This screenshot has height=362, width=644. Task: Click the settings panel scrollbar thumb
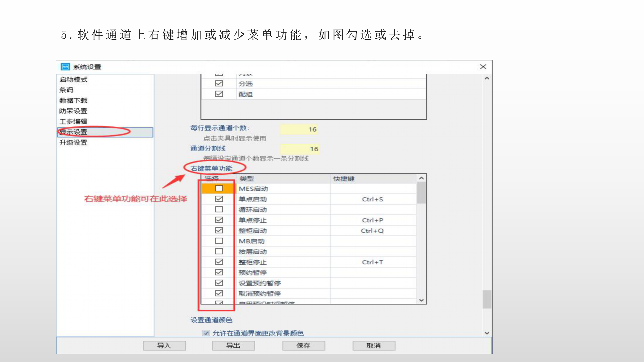(x=487, y=299)
